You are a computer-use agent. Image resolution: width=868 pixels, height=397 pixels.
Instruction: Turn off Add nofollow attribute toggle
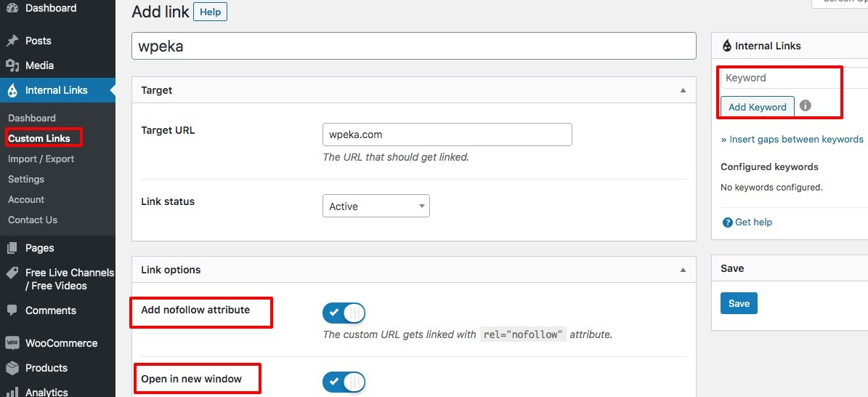click(344, 313)
